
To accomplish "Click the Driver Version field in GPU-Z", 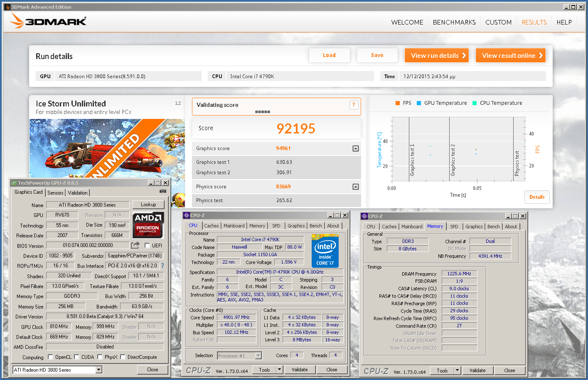I will [105, 316].
